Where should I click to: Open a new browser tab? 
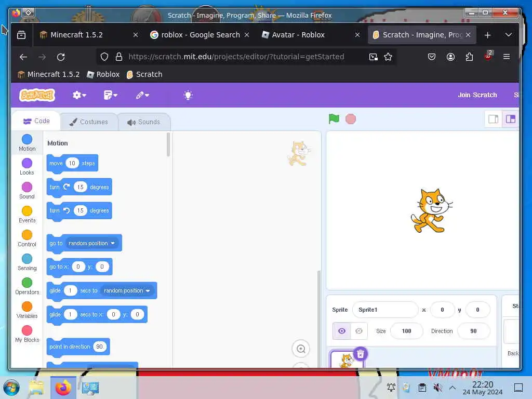point(487,35)
